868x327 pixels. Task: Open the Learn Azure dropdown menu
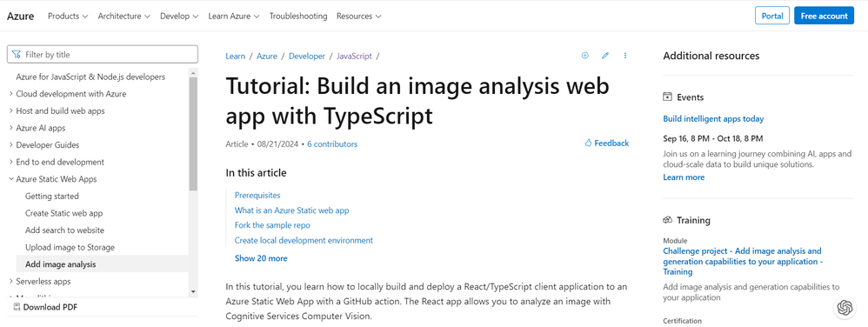tap(234, 16)
